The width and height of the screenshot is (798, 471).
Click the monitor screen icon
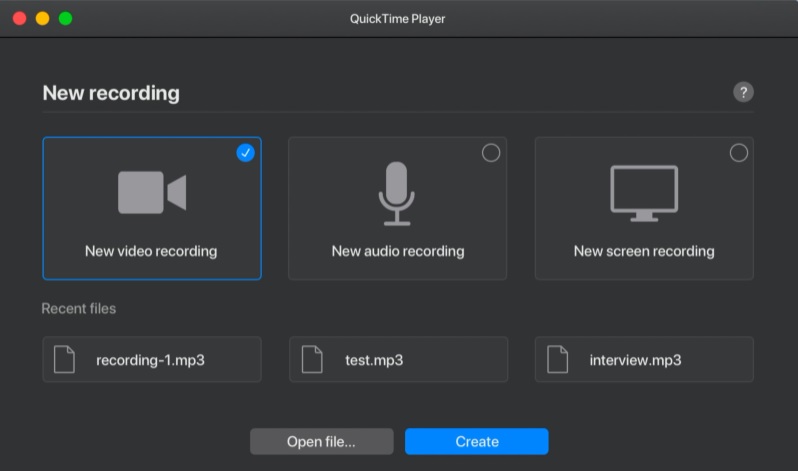coord(644,193)
